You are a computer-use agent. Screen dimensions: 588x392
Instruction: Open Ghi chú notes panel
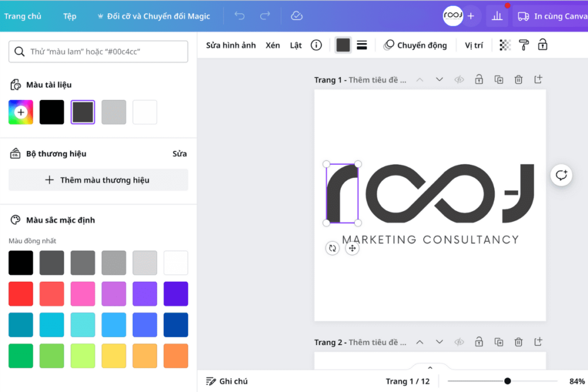tap(227, 381)
